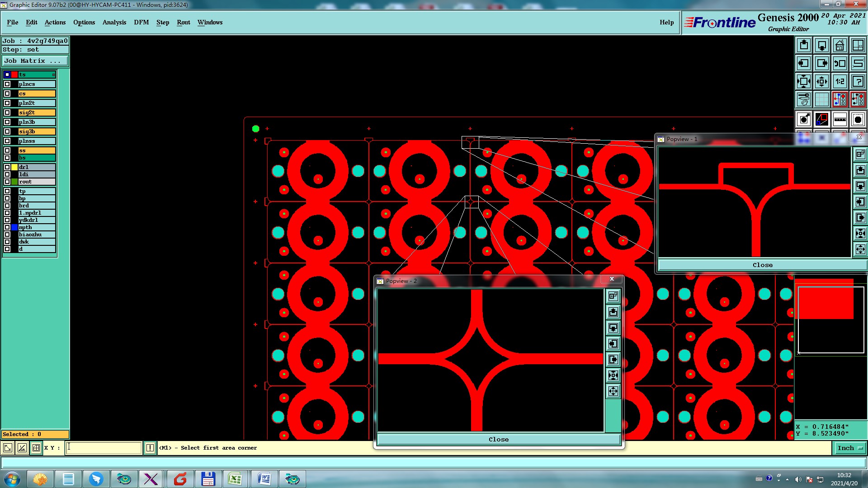Click the question mark help view icon
Image resolution: width=868 pixels, height=488 pixels.
pos(858,81)
